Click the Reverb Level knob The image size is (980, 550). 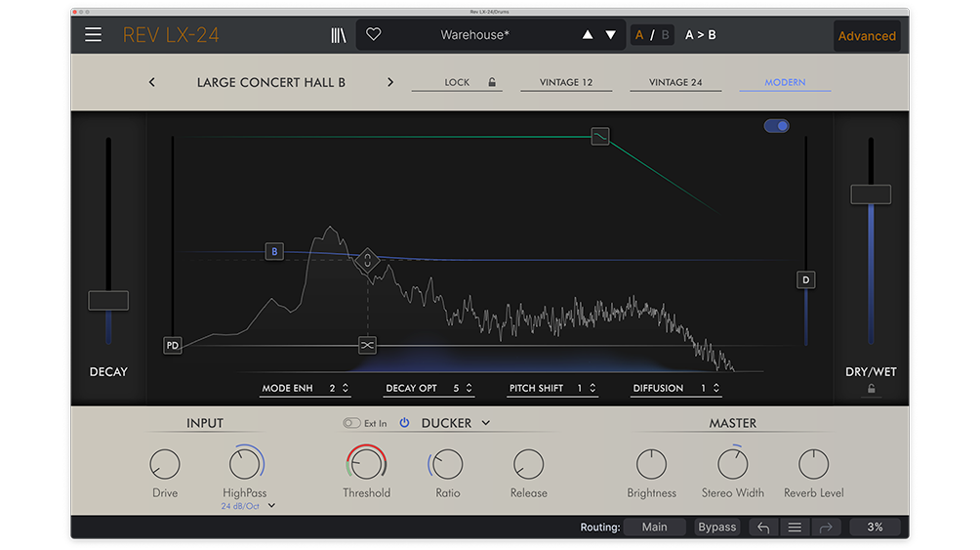(x=814, y=464)
